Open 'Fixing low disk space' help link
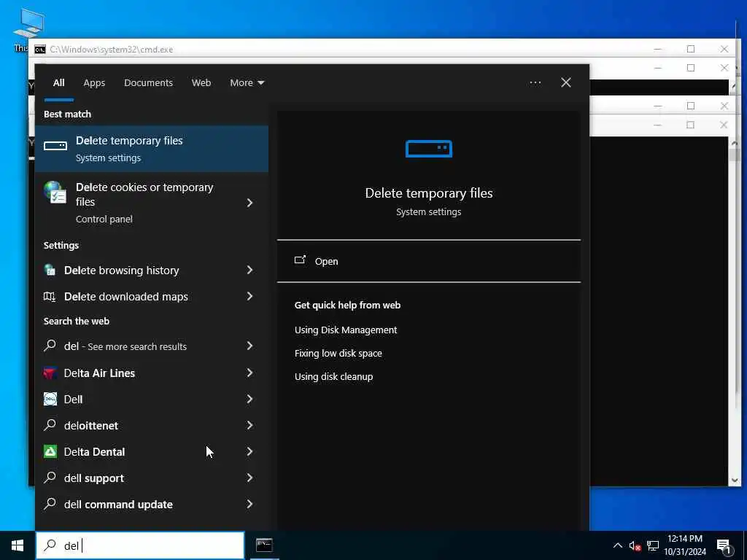Image resolution: width=747 pixels, height=560 pixels. point(338,354)
